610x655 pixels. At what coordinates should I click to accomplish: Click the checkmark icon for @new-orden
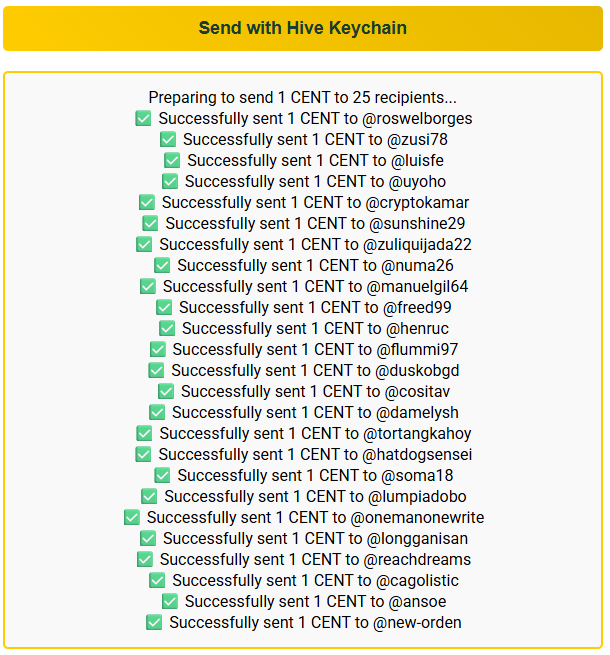pyautogui.click(x=154, y=622)
